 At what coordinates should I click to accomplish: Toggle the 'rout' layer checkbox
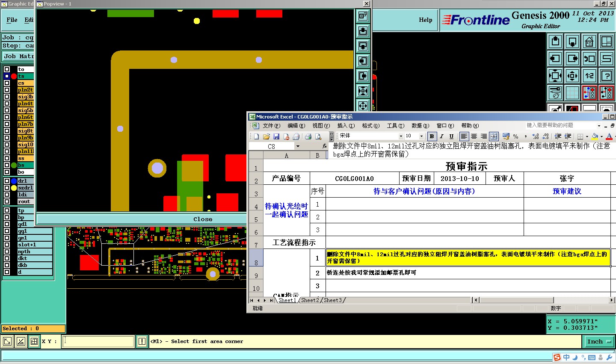(7, 201)
